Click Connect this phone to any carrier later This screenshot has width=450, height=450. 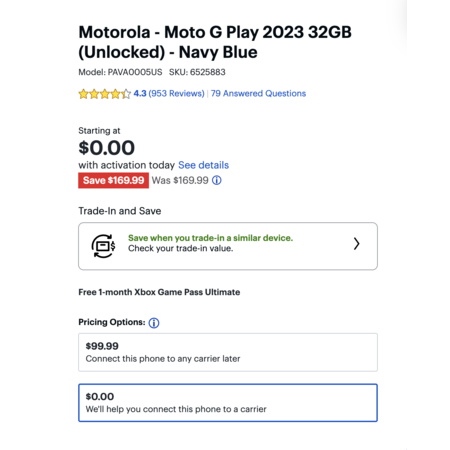[163, 359]
